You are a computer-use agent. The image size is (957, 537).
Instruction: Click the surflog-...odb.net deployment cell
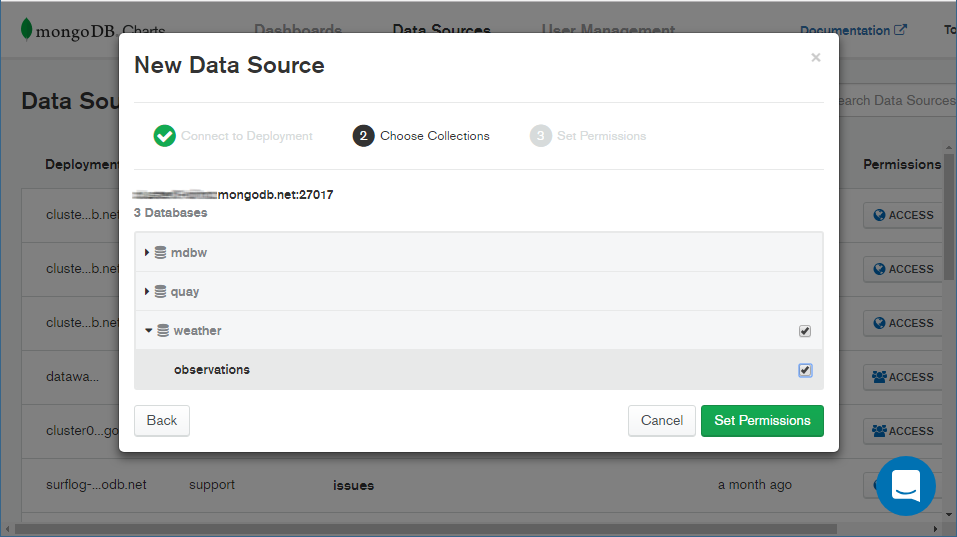coord(96,485)
